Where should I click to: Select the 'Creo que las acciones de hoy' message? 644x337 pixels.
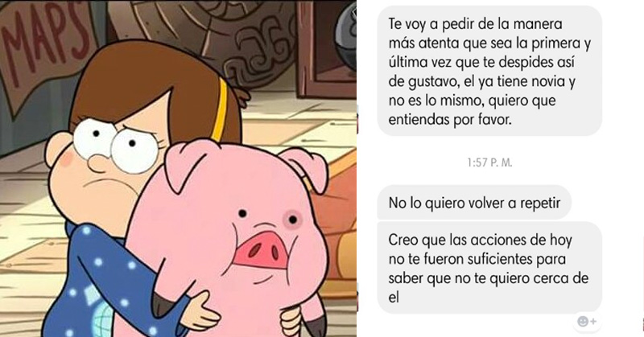point(489,268)
